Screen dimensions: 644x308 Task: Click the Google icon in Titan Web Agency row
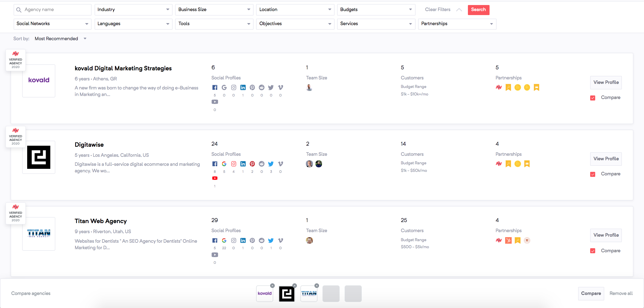224,240
